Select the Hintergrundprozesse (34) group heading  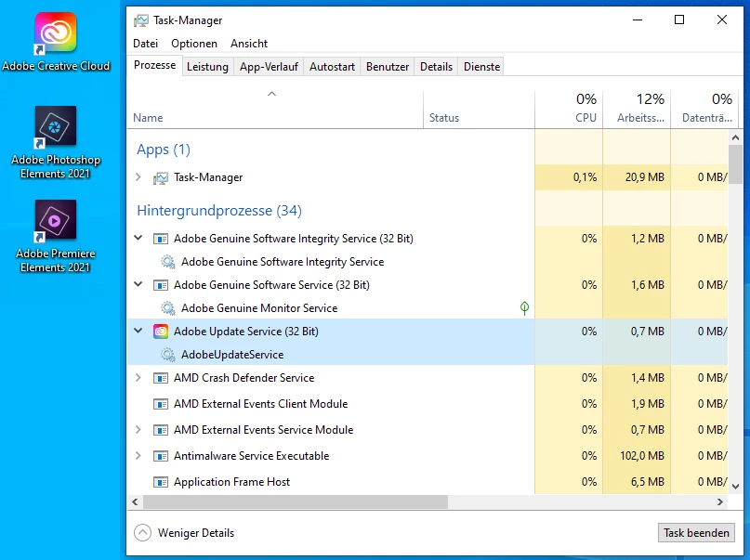coord(219,211)
